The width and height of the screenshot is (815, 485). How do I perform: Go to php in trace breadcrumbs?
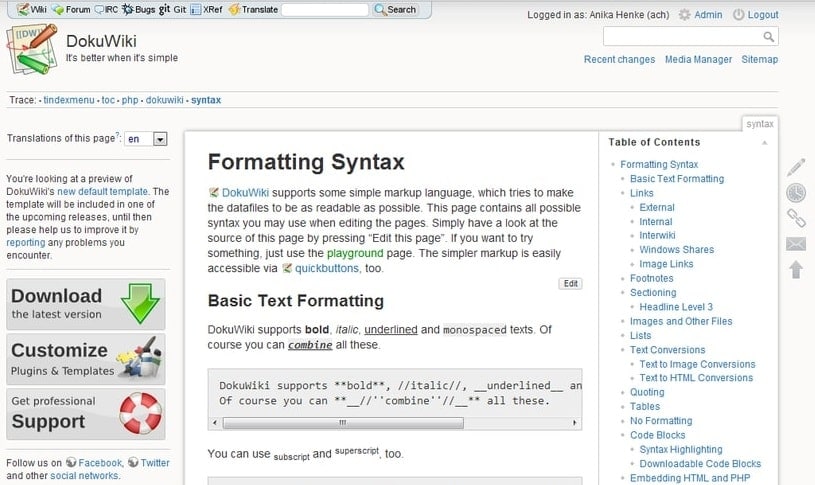130,100
